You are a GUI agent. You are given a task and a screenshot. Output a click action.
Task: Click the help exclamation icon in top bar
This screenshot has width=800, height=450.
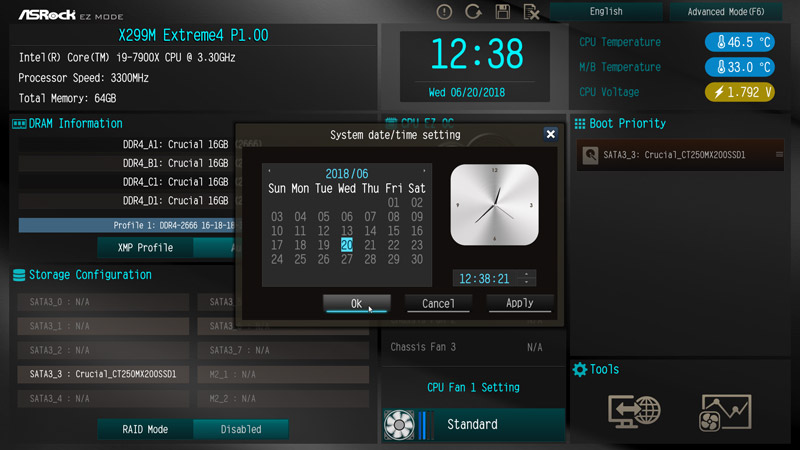(444, 12)
